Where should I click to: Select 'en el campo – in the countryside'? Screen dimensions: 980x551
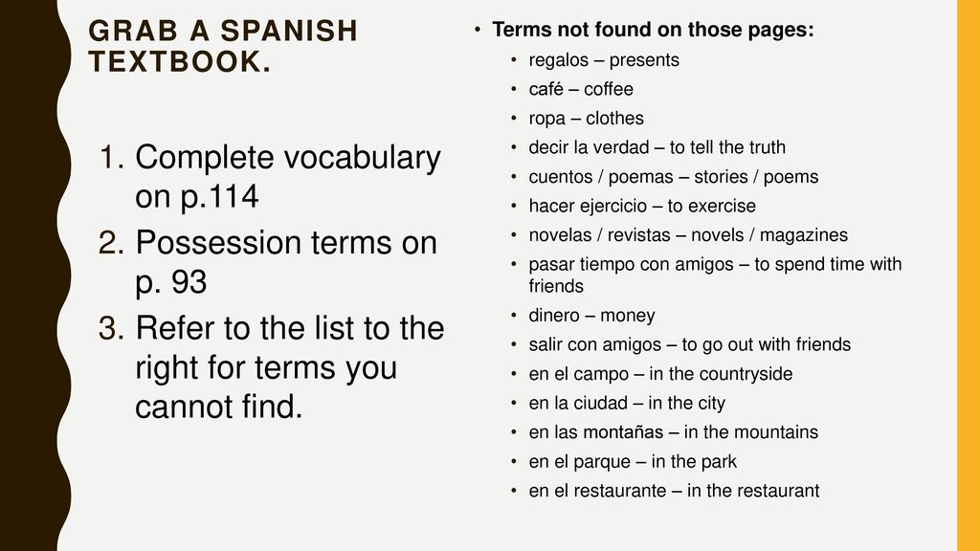click(x=660, y=374)
